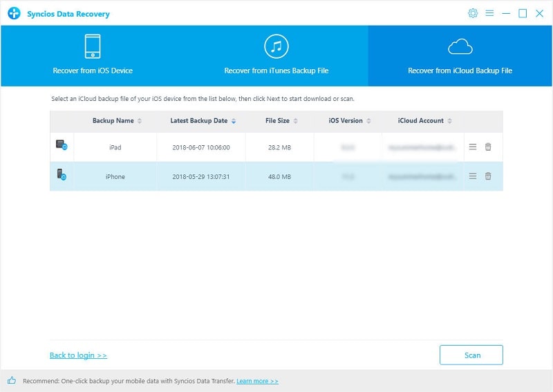Delete the iPad backup with trash icon

point(488,147)
